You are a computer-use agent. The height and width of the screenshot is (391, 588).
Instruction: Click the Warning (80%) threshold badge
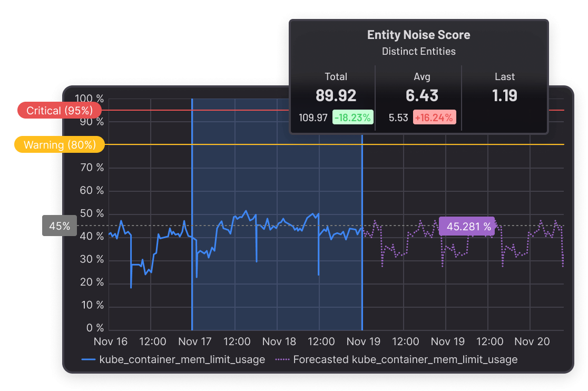[59, 144]
